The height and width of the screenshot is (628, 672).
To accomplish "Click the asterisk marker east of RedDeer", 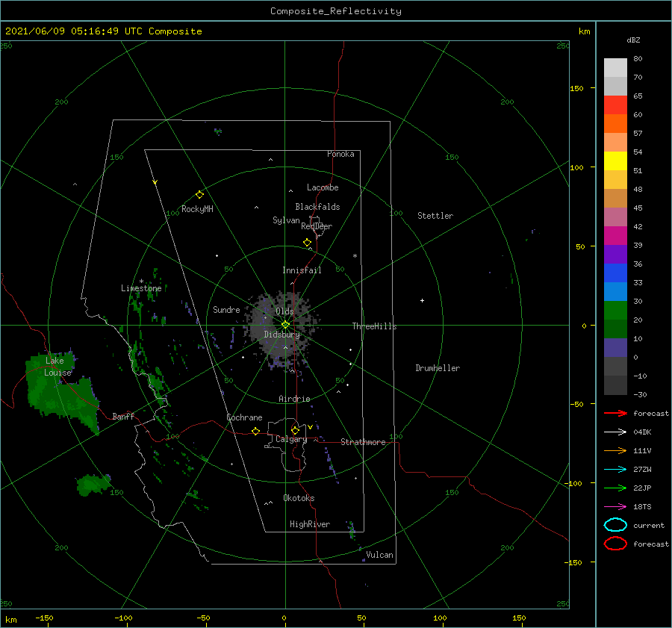I will [x=355, y=256].
